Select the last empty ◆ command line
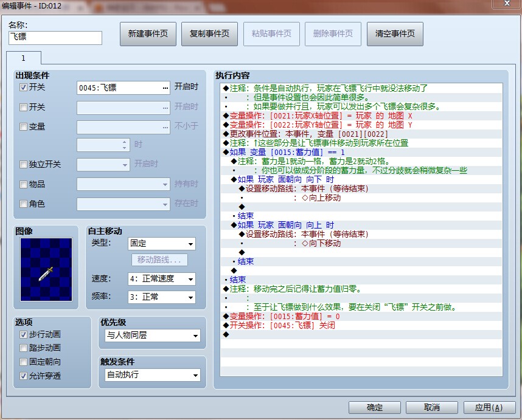The height and width of the screenshot is (420, 522). point(361,334)
